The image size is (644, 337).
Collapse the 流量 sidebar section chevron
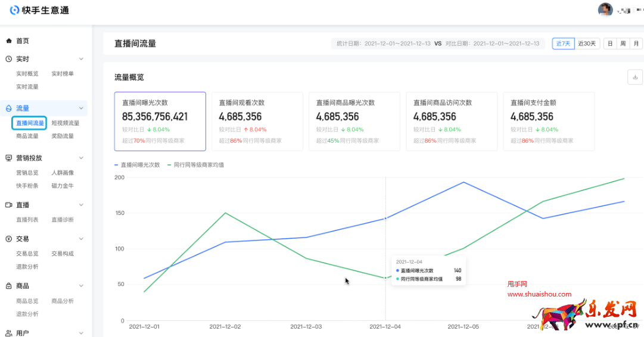pos(81,108)
